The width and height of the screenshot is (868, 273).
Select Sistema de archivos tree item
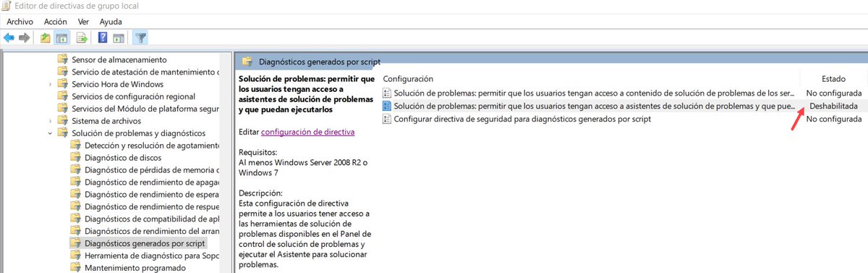(x=106, y=121)
